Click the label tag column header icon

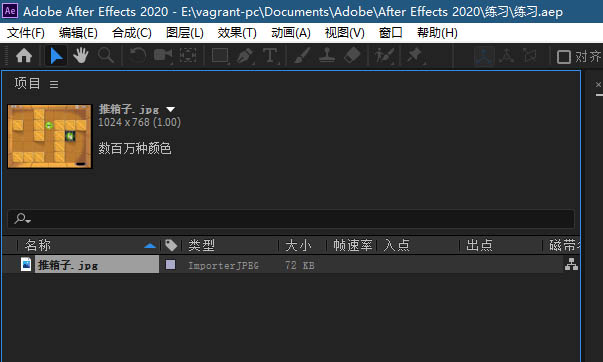tap(171, 245)
